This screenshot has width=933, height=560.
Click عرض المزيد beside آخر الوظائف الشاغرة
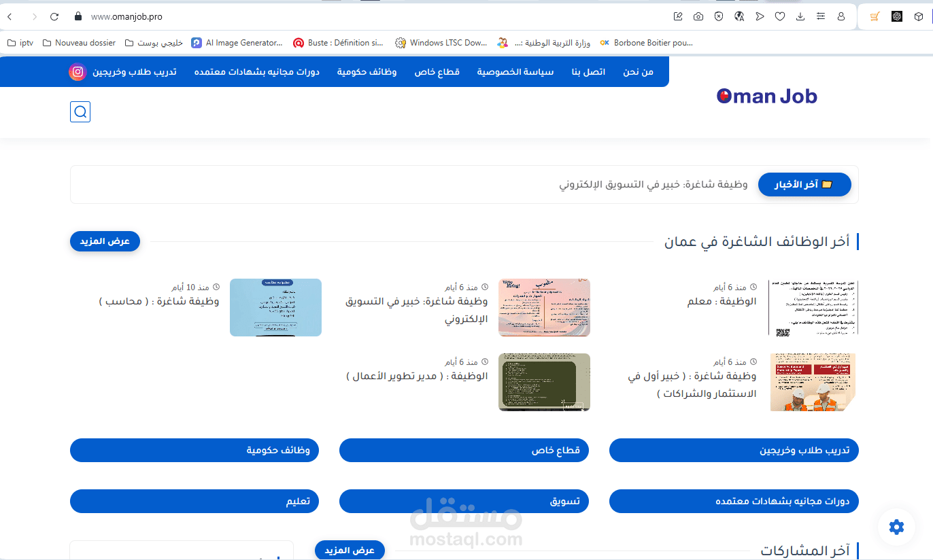pyautogui.click(x=105, y=241)
